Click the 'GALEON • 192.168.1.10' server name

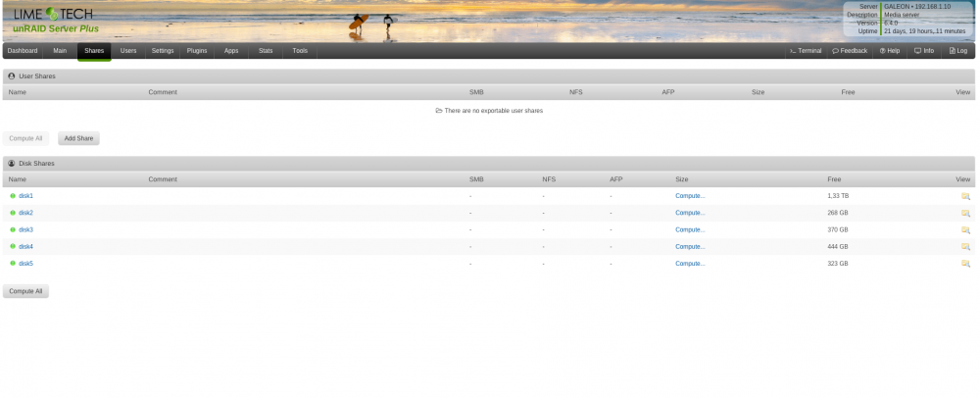tap(917, 6)
